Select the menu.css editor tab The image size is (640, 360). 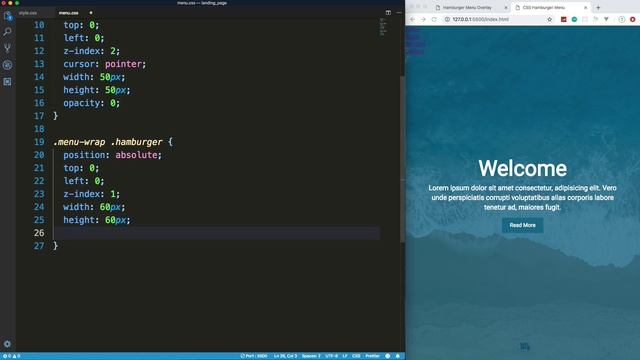[x=69, y=13]
